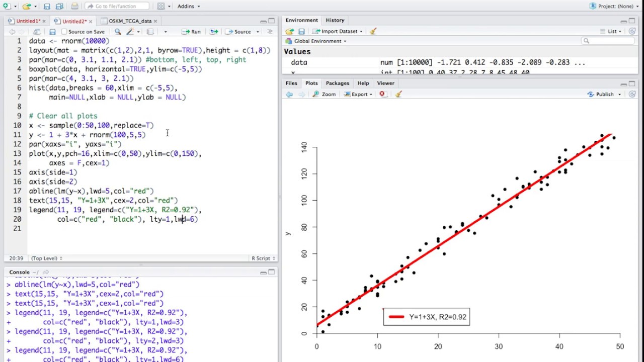Click the Compile Report notebook icon
This screenshot has height=362, width=644.
[150, 32]
